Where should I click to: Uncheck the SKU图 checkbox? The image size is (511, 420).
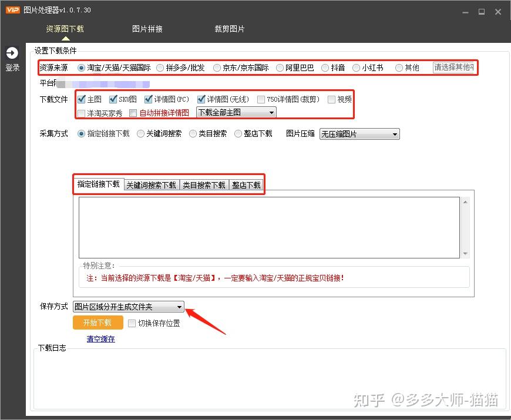coord(114,99)
